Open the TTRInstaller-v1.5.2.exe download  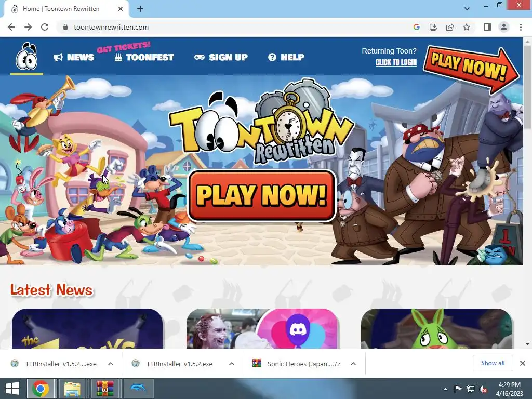[174, 364]
